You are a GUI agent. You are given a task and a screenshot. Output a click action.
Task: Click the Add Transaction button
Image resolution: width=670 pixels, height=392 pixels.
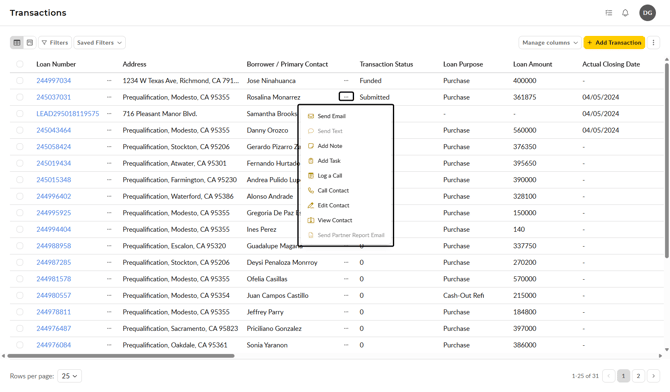pyautogui.click(x=614, y=42)
